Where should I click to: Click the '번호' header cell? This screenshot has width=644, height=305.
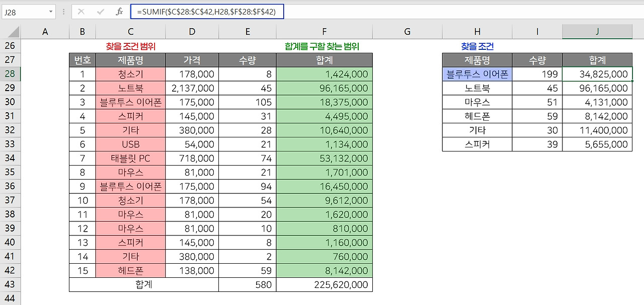pos(83,60)
